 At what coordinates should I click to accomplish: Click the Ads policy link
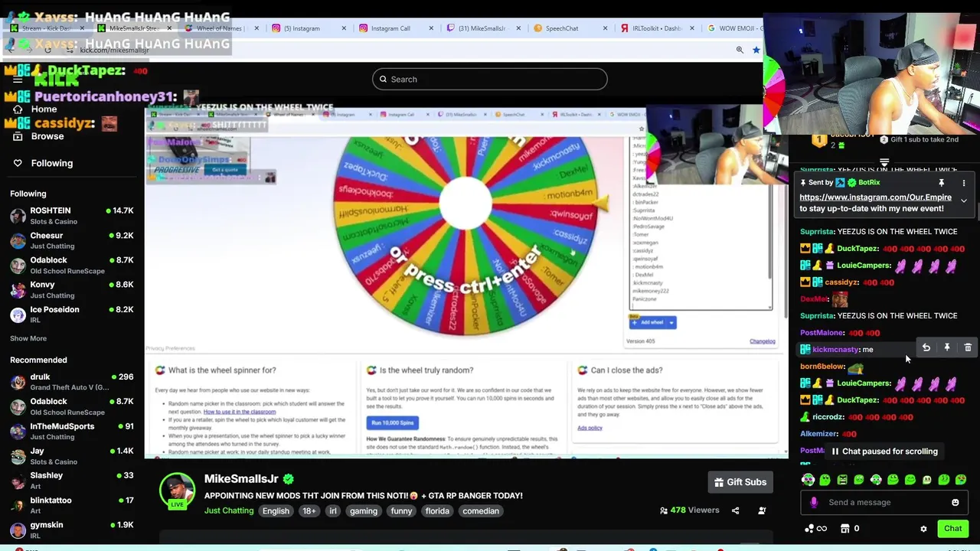[x=590, y=428]
